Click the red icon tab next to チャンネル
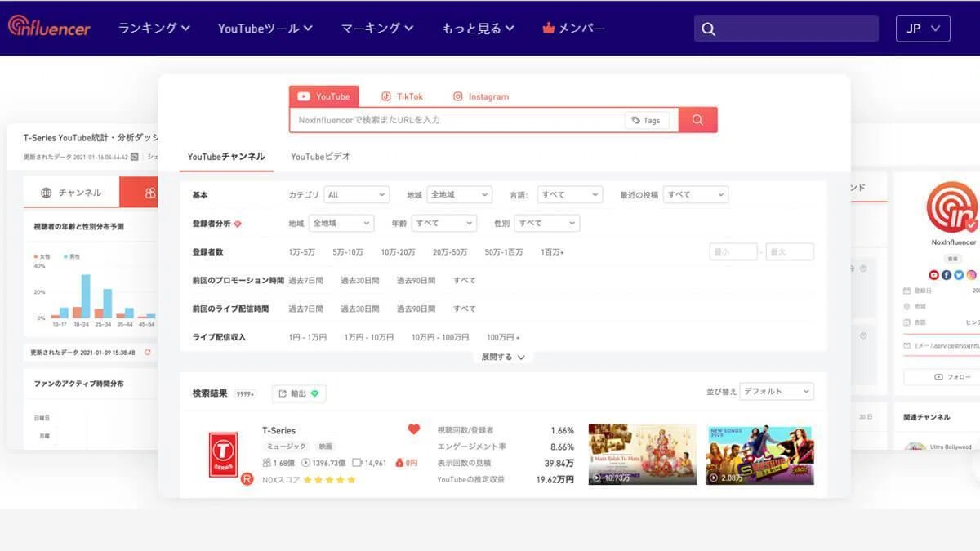Viewport: 980px width, 551px height. 139,193
